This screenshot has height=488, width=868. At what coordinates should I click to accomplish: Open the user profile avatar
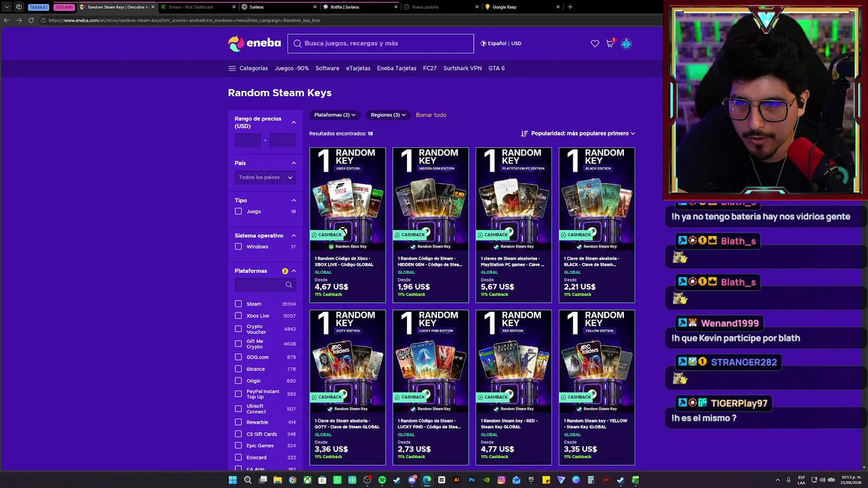pyautogui.click(x=626, y=43)
